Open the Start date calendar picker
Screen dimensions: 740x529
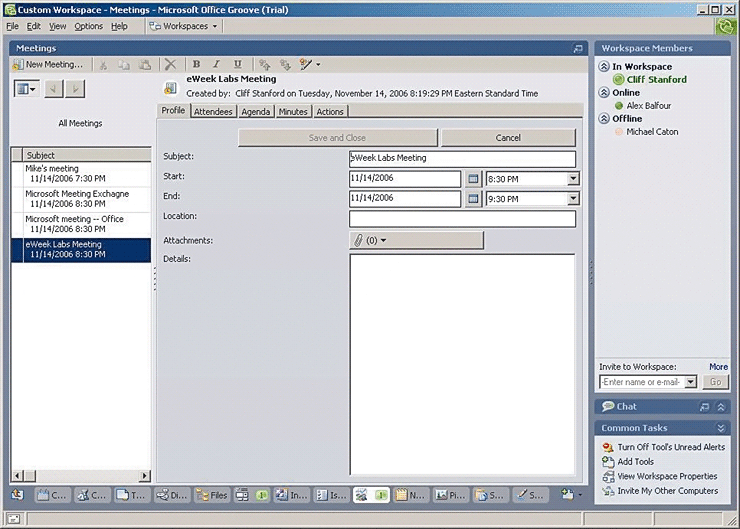(473, 179)
